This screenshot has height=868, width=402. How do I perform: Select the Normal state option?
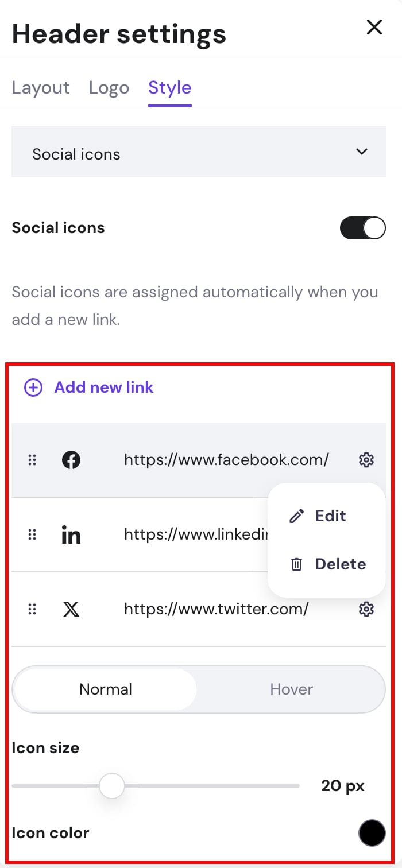(106, 689)
